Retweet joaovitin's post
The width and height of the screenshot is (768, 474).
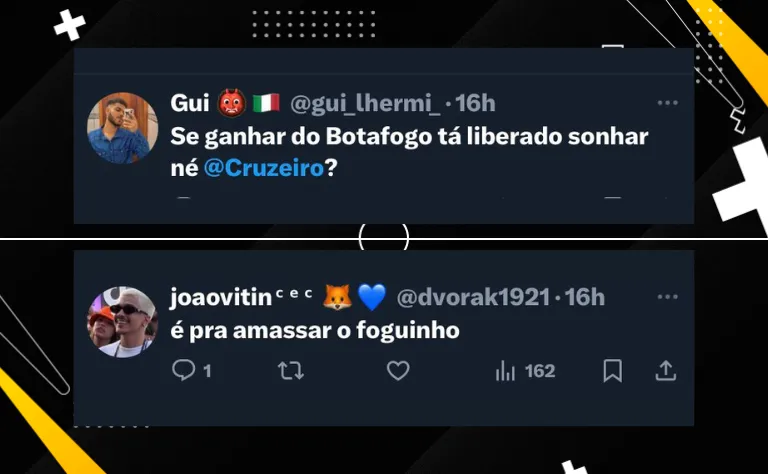pyautogui.click(x=291, y=371)
